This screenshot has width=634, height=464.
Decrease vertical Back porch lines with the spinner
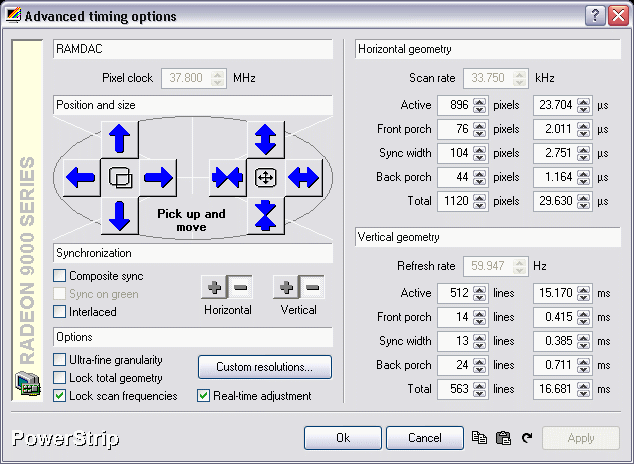click(x=480, y=370)
